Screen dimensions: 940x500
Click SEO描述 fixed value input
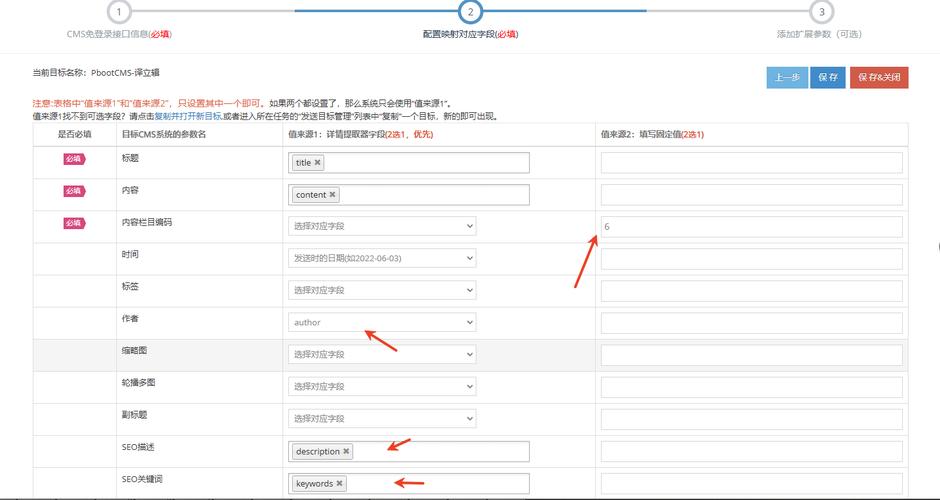point(752,451)
